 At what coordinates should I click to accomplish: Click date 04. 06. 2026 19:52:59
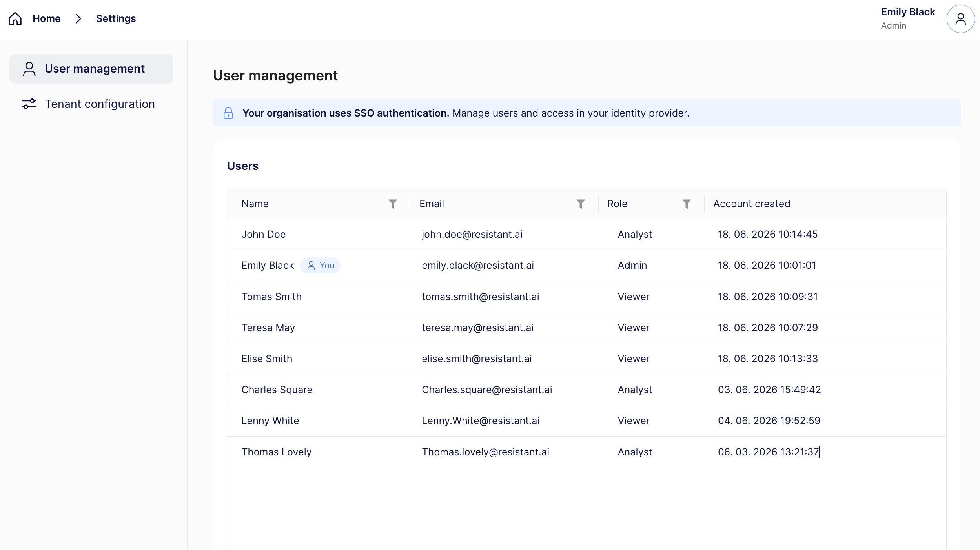[x=769, y=421]
